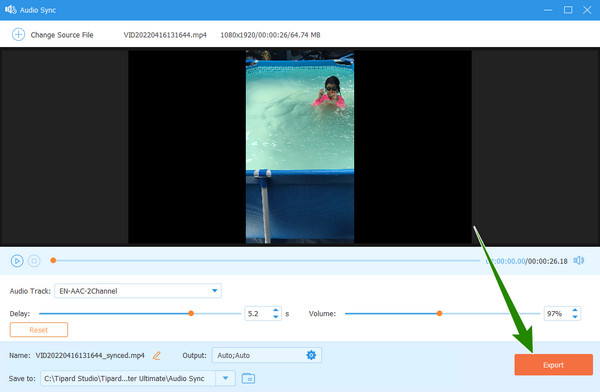600x392 pixels.
Task: Click the playback timeline progress marker
Action: coord(53,260)
